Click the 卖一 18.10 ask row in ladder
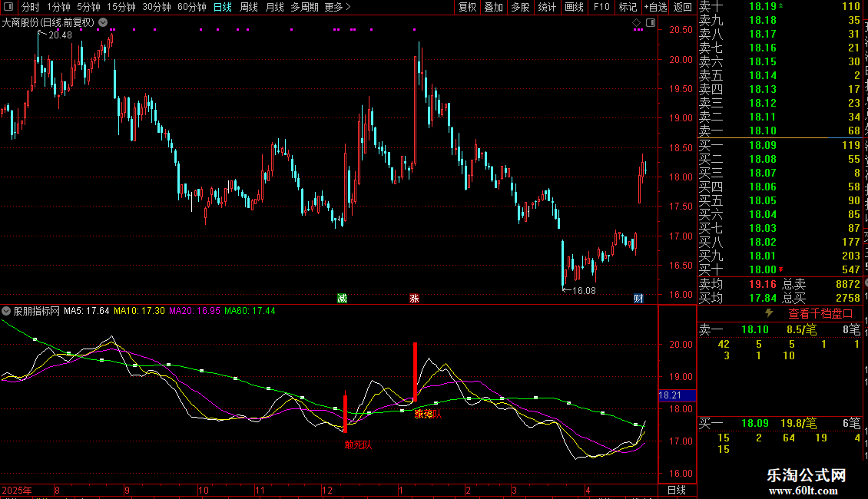 (780, 131)
